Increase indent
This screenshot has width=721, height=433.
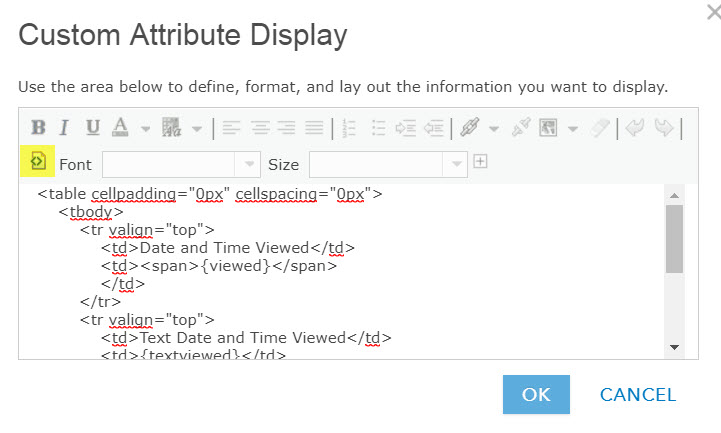(x=406, y=128)
